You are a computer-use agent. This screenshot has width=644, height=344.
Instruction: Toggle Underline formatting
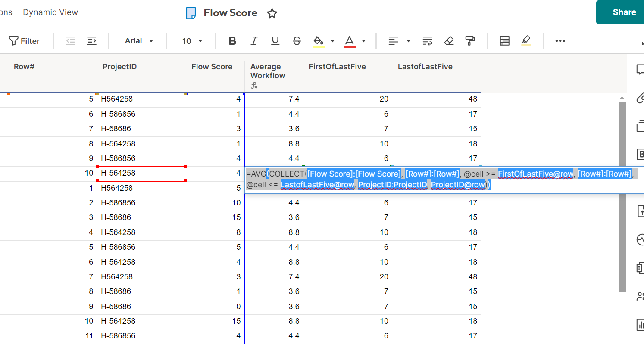tap(275, 41)
